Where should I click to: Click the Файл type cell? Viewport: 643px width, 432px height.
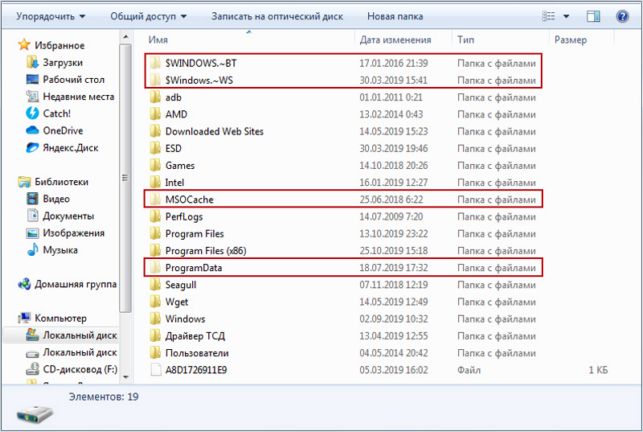pos(469,370)
